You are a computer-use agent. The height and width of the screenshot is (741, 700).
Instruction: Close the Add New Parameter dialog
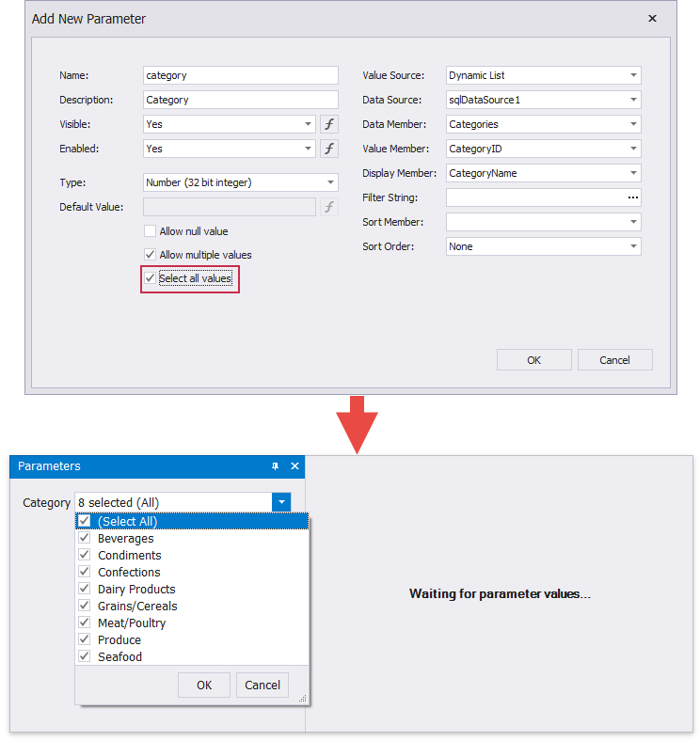tap(652, 19)
